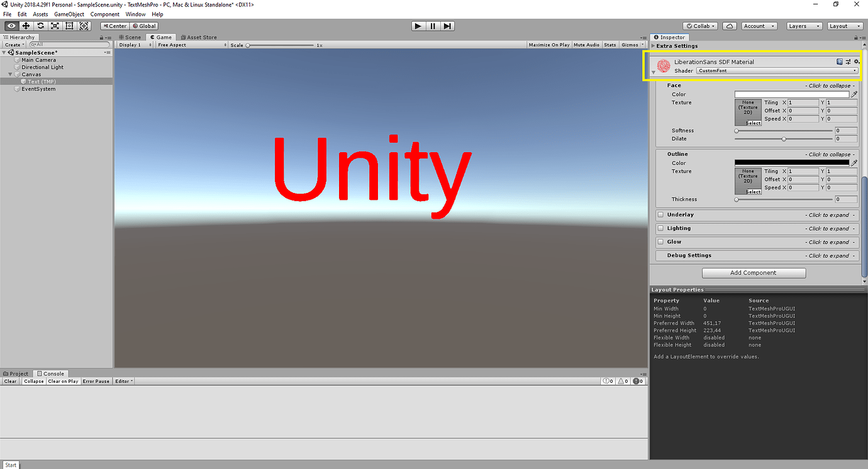Screen dimensions: 868x469
Task: Select the Hand (view) tool
Action: [x=11, y=26]
